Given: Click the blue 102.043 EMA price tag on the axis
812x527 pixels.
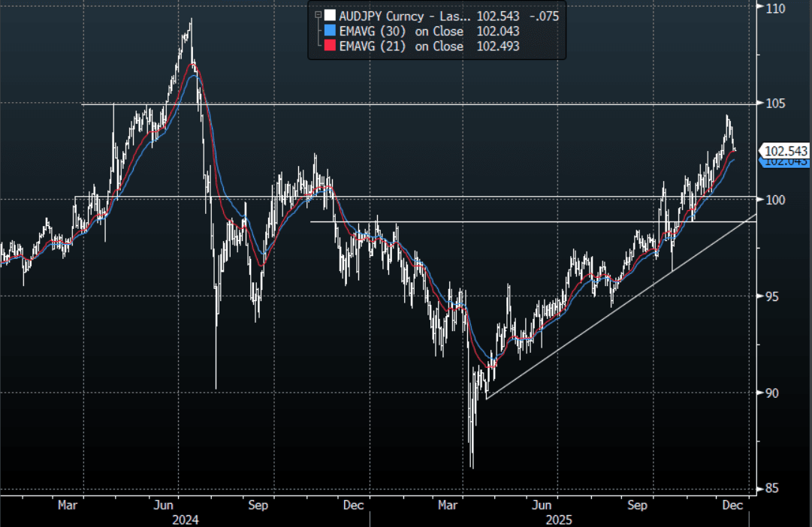Looking at the screenshot, I should tap(786, 161).
